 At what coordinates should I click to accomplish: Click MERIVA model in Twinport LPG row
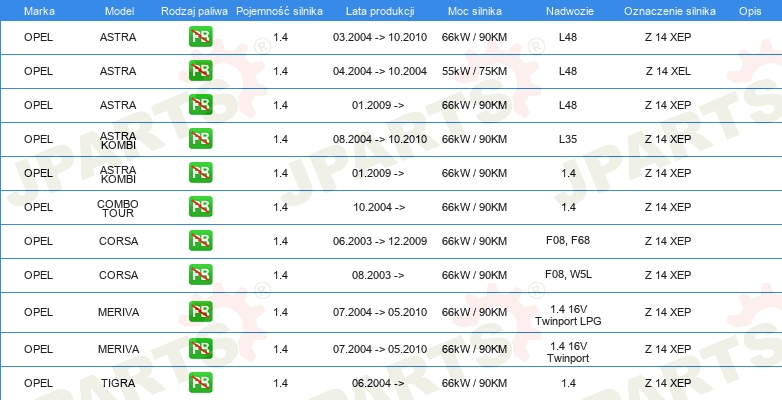[x=118, y=312]
